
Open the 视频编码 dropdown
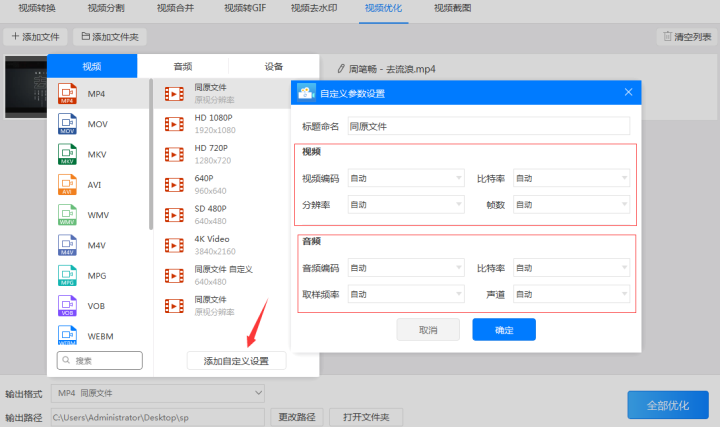tap(406, 178)
